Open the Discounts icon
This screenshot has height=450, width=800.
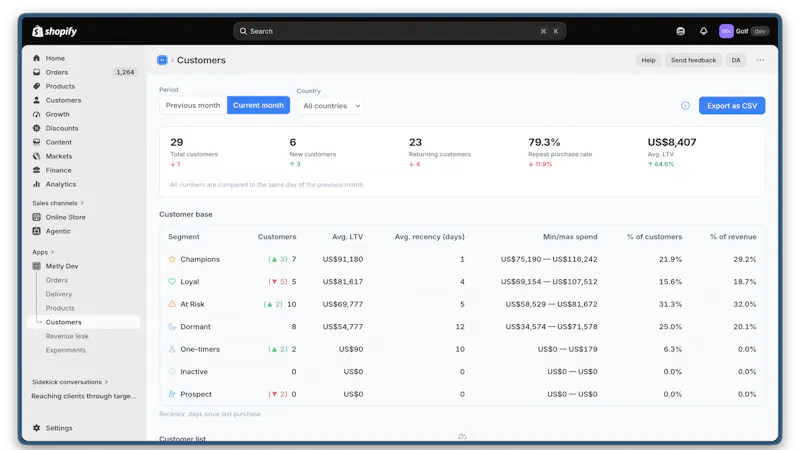point(36,128)
